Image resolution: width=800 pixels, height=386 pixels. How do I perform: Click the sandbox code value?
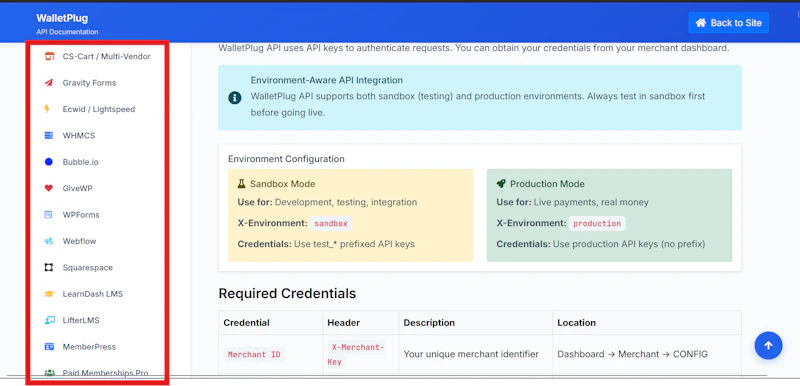pos(331,223)
